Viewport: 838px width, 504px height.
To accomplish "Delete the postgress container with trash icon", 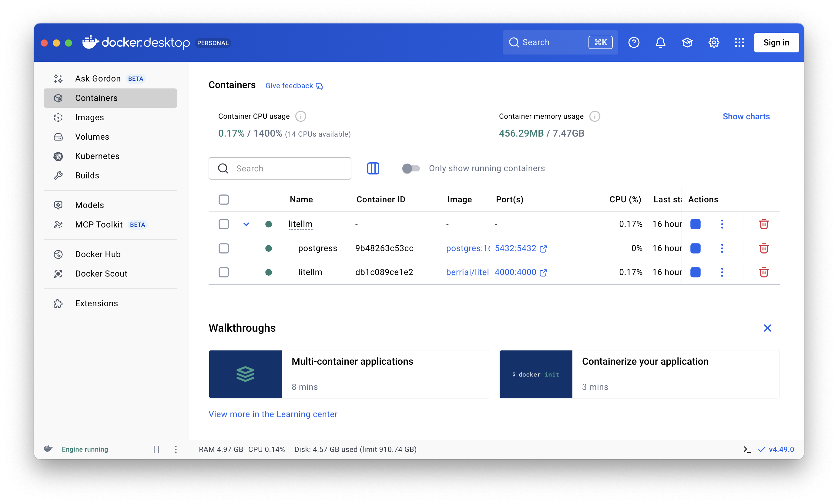I will tap(763, 248).
